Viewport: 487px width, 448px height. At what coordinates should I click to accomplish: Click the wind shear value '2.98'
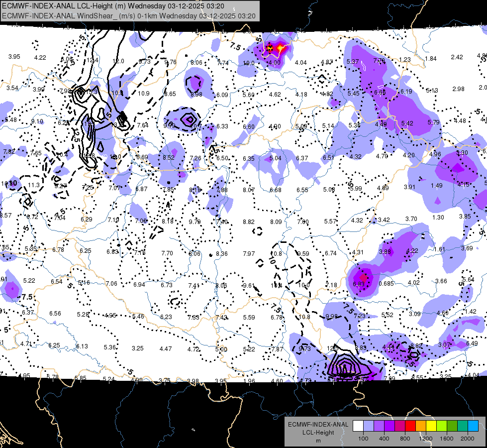pos(459,89)
